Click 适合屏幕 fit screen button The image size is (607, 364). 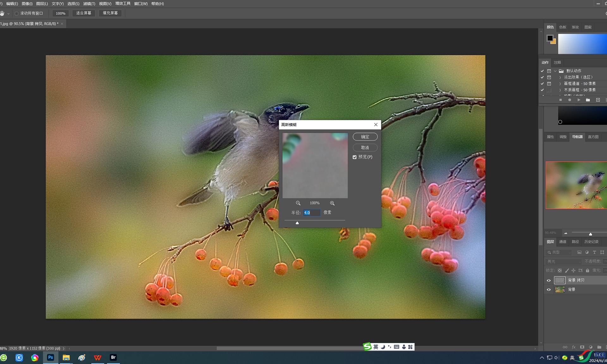tap(83, 13)
